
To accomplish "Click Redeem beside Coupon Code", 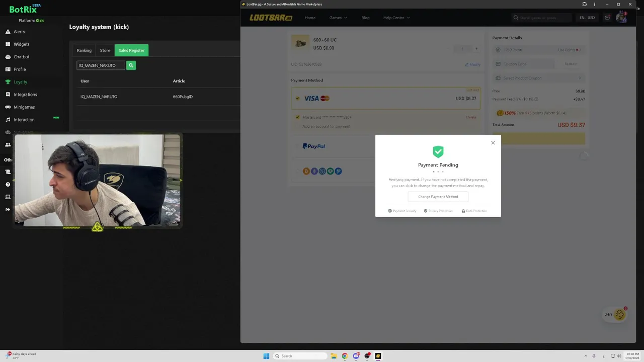I will point(571,64).
